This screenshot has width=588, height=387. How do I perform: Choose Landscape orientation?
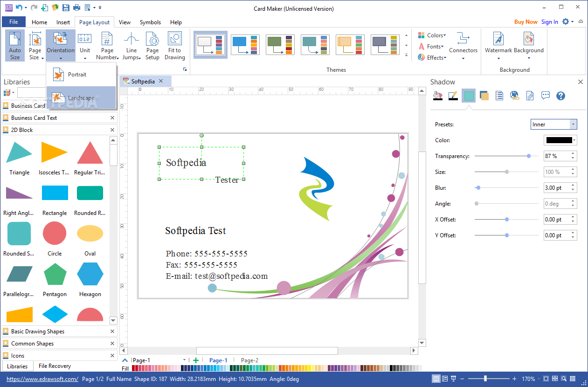point(81,97)
